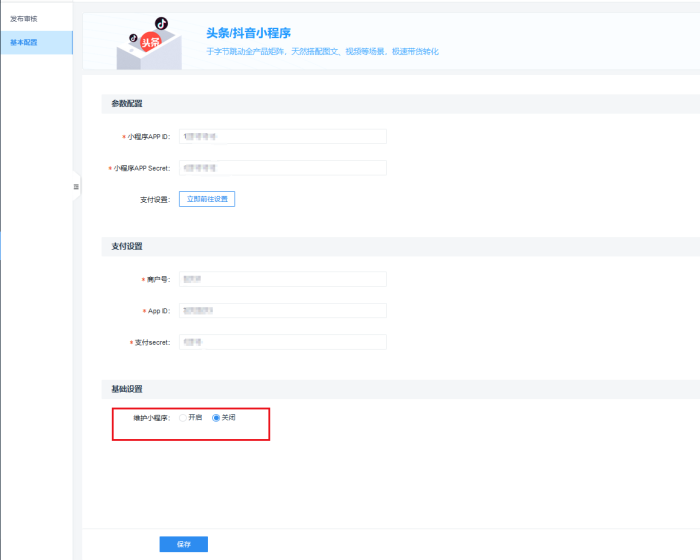Viewport: 700px width, 560px height.
Task: Click the 支付设置 section header bar
Action: click(x=400, y=247)
